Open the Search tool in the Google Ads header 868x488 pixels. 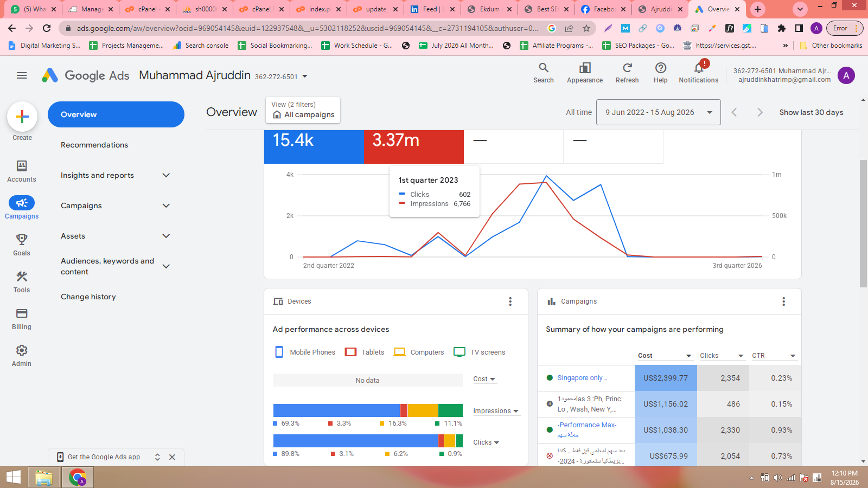click(x=544, y=73)
